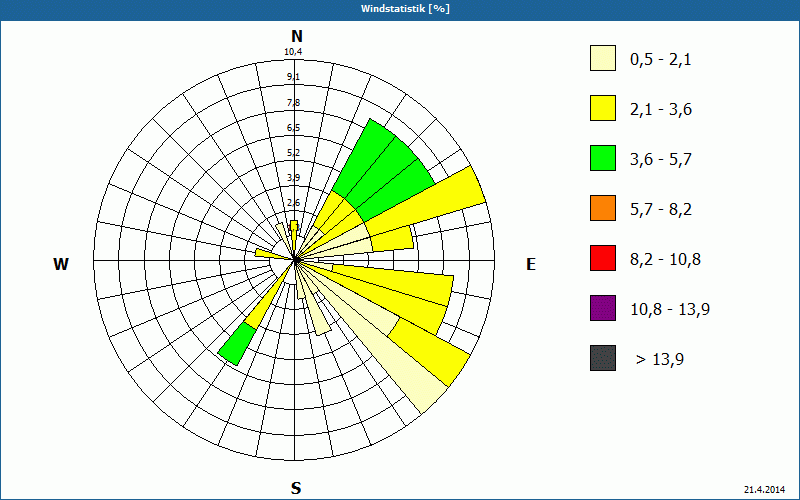Click the > 13,9 dark gray legend swatch
Viewport: 800px width, 500px height.
tap(603, 358)
